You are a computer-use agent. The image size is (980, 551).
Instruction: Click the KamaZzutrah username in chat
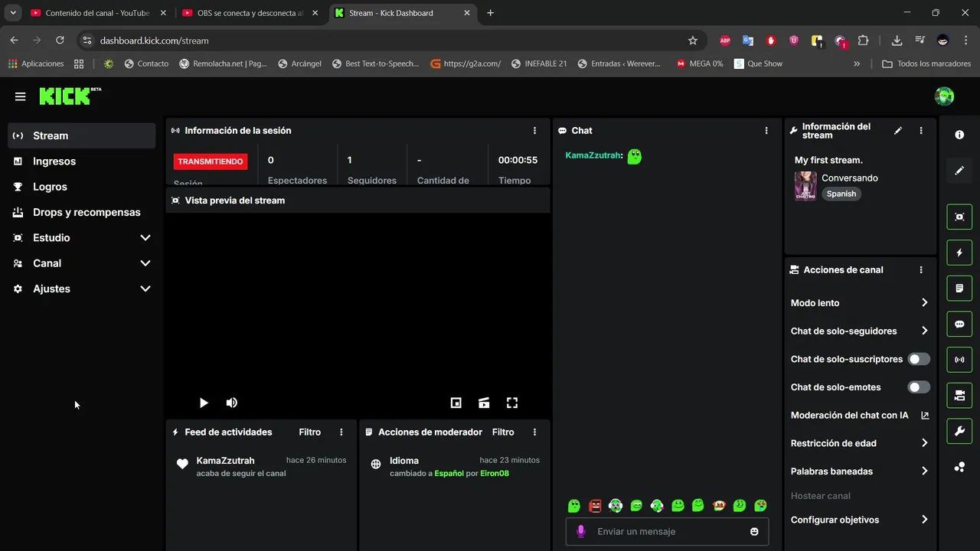point(593,155)
